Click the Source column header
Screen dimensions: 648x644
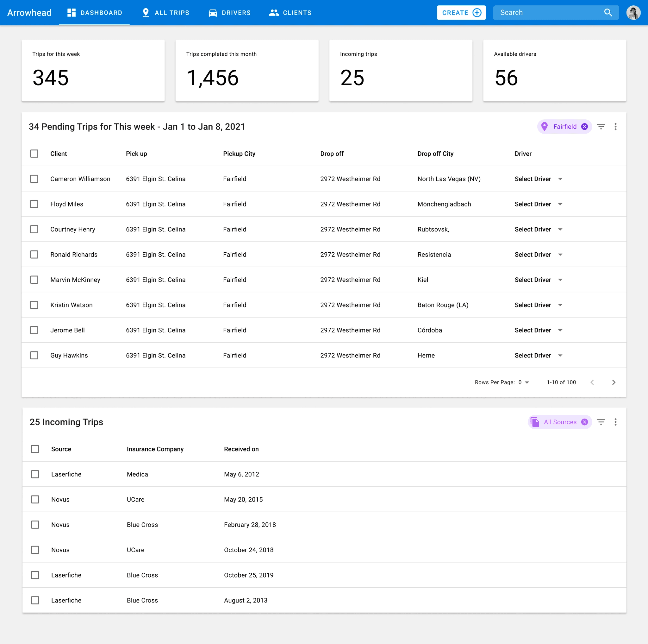tap(61, 449)
